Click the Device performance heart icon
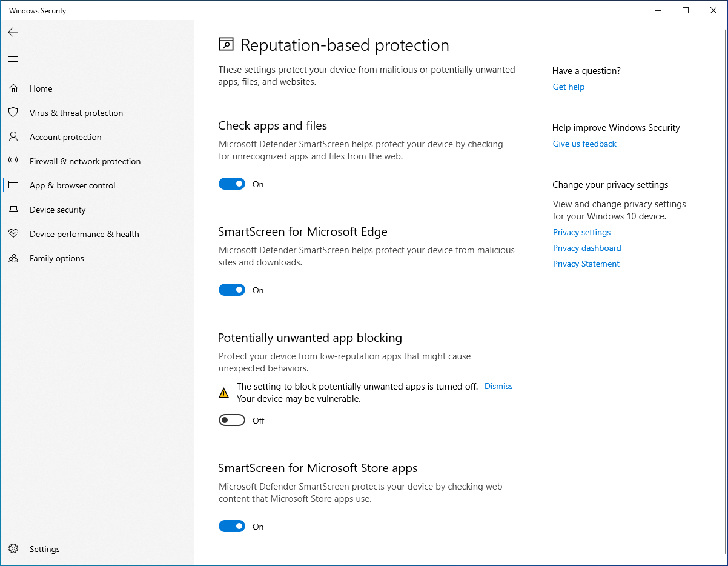Viewport: 728px width, 566px height. click(x=13, y=234)
